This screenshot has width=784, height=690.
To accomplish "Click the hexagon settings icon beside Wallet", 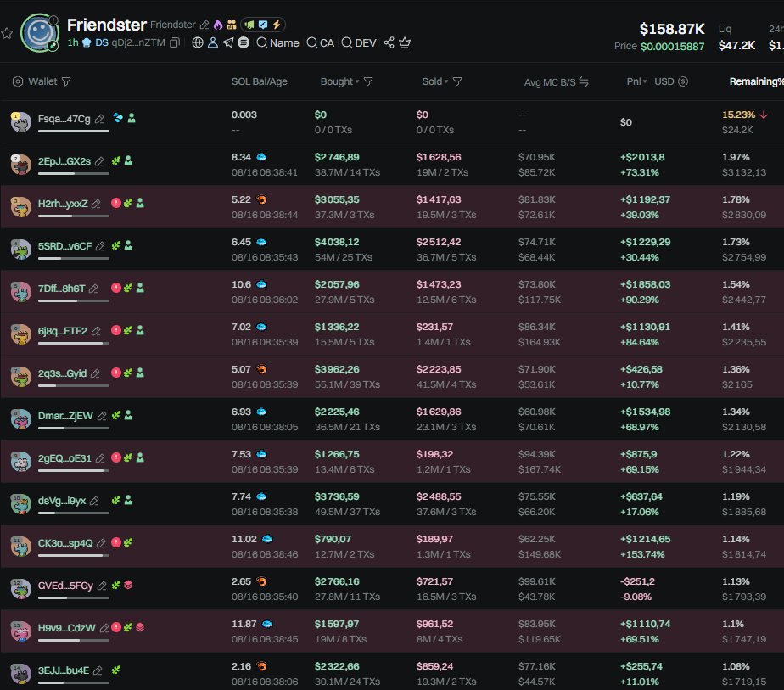I will 18,81.
